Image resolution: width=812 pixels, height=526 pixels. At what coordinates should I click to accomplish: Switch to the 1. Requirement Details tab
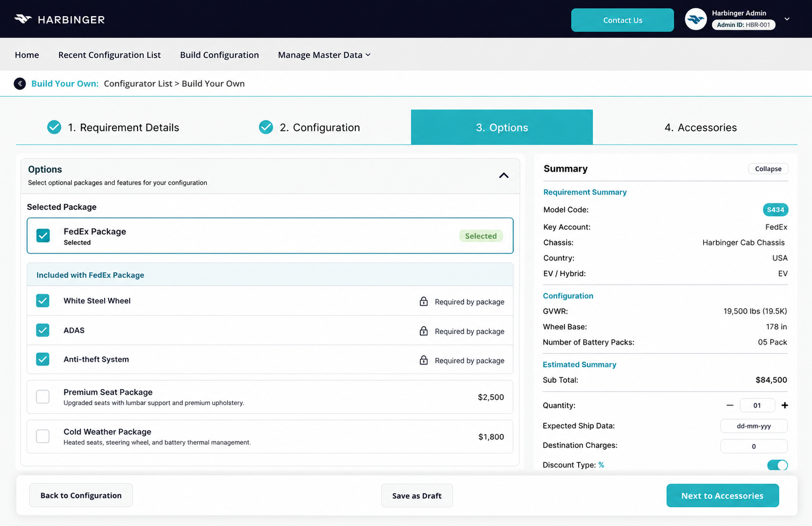click(x=113, y=127)
